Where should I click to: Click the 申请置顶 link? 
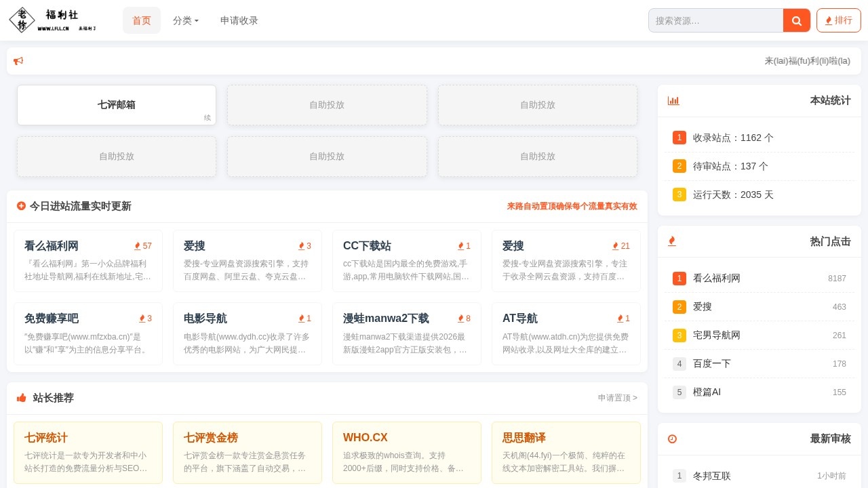click(x=618, y=398)
